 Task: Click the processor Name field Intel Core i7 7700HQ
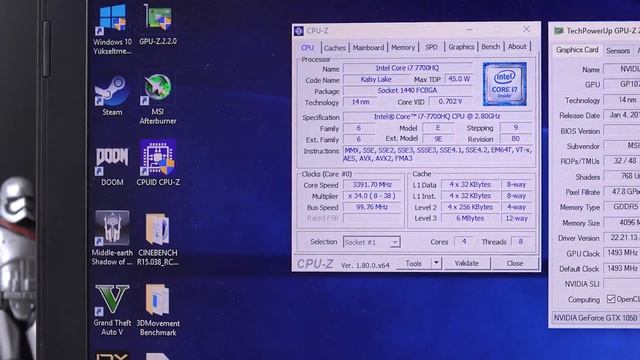coord(407,68)
